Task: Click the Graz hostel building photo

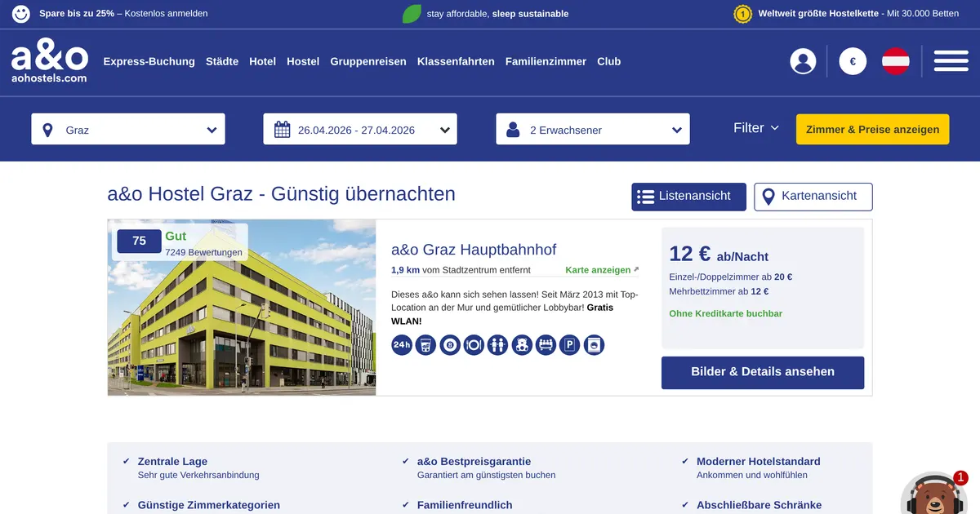Action: click(x=242, y=308)
